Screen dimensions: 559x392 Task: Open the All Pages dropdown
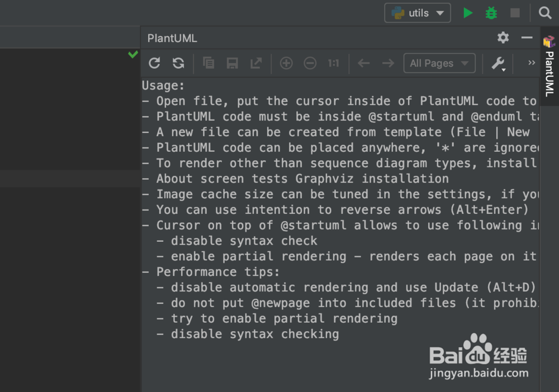click(439, 63)
